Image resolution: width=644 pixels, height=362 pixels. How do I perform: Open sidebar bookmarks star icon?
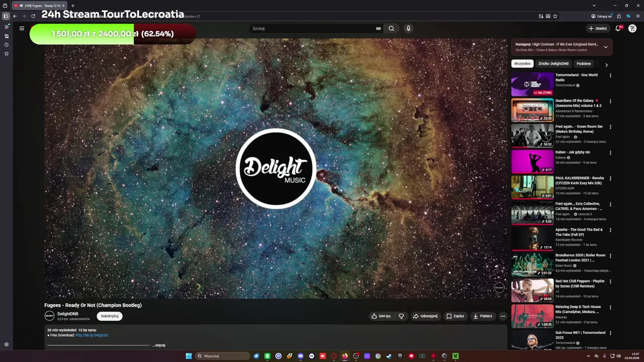click(7, 53)
